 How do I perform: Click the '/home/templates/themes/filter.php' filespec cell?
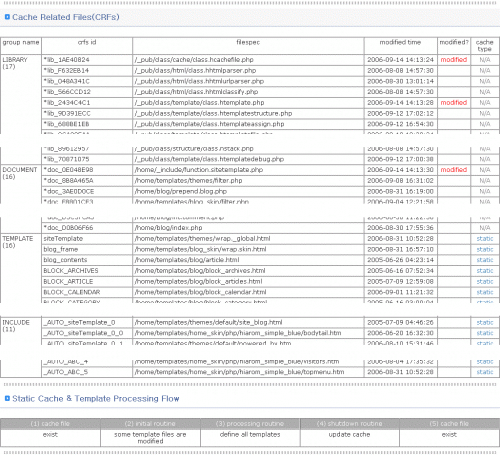click(248, 181)
